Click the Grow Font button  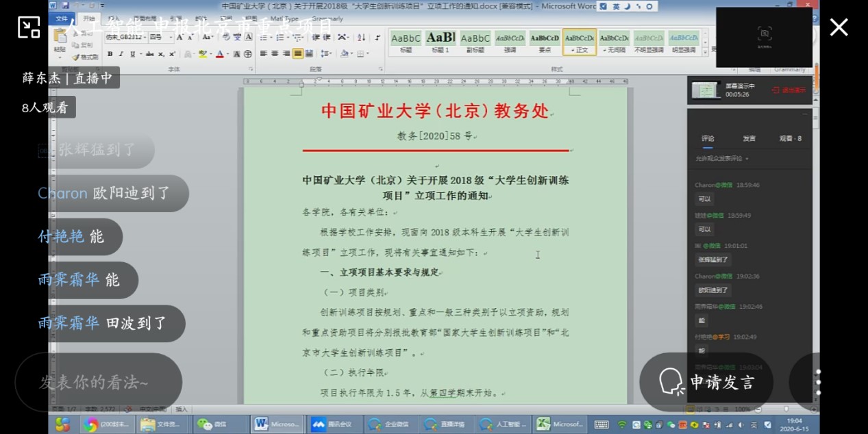coord(179,37)
